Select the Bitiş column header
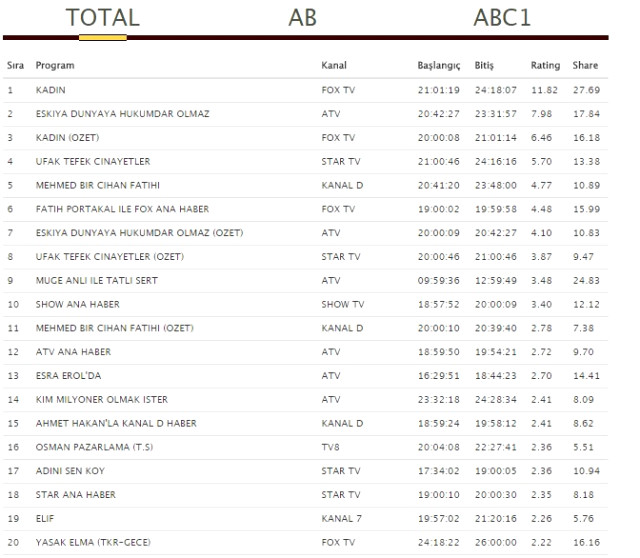This screenshot has height=558, width=640. 484,65
